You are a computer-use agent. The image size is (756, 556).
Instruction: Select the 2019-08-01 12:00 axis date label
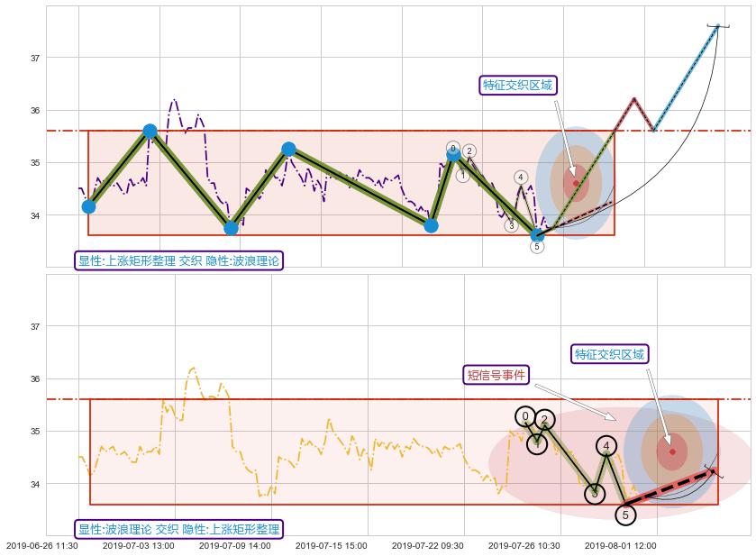[620, 545]
